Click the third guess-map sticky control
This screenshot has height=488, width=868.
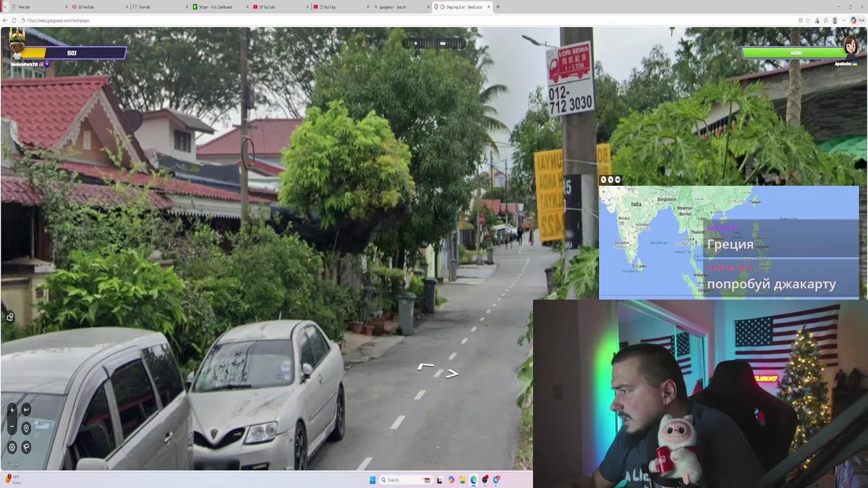coord(617,180)
